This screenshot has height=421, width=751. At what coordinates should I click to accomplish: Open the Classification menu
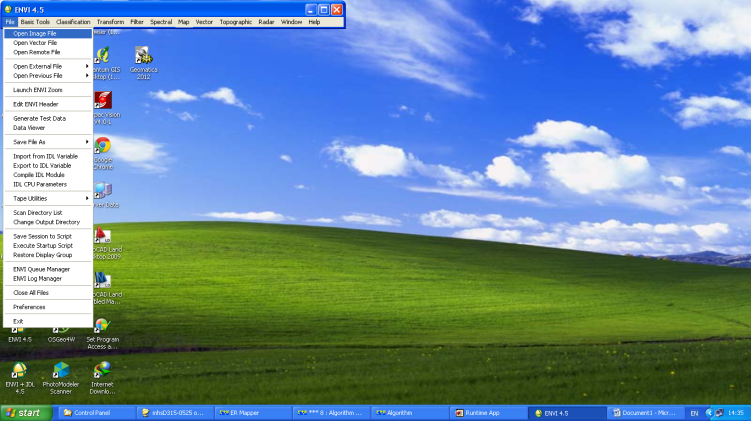(x=73, y=22)
